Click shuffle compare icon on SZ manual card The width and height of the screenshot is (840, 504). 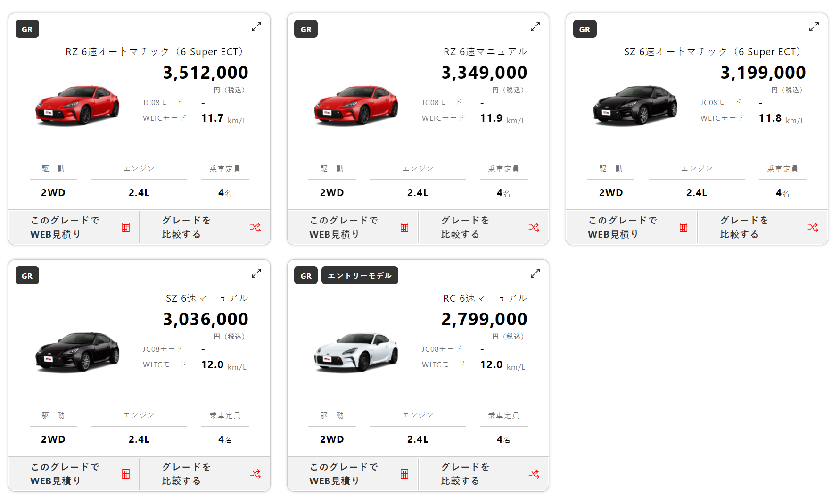tap(255, 474)
